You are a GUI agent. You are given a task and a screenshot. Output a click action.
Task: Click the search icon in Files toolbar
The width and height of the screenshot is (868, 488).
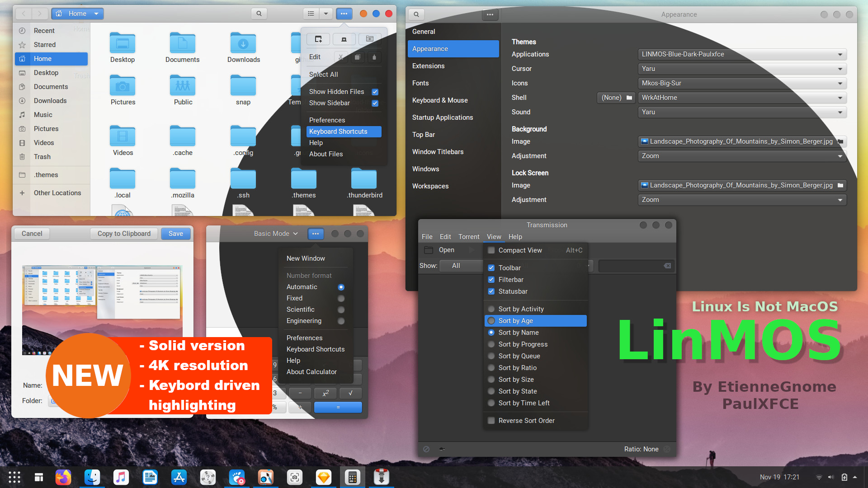(x=259, y=14)
